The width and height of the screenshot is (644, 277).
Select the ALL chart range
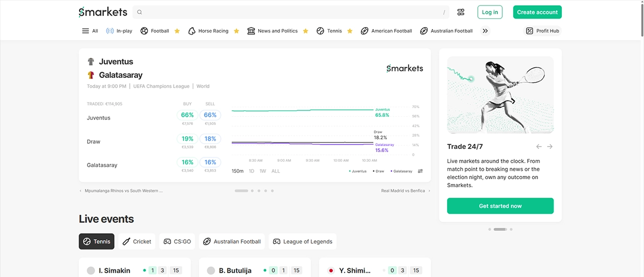pos(275,171)
